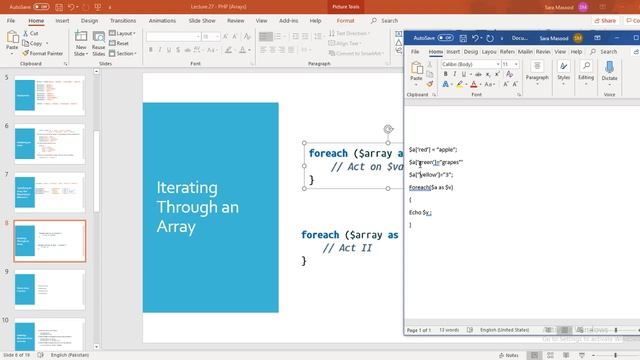This screenshot has width=640, height=360.
Task: Click Format Painter in PowerPoint
Action: pos(43,53)
